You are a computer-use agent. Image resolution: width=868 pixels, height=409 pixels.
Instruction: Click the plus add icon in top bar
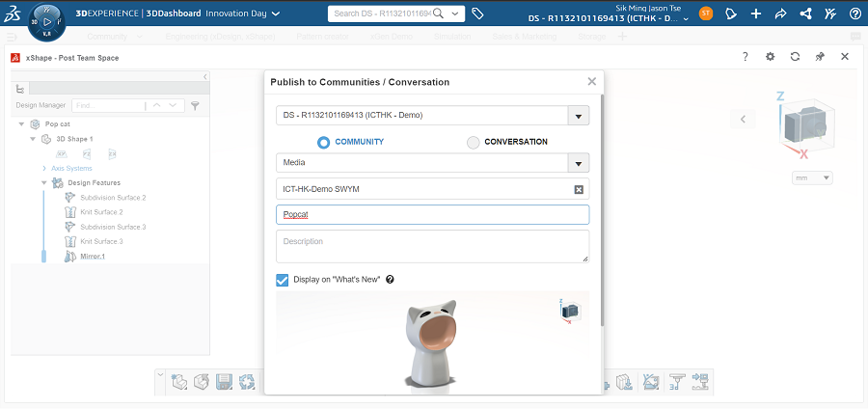click(x=755, y=14)
